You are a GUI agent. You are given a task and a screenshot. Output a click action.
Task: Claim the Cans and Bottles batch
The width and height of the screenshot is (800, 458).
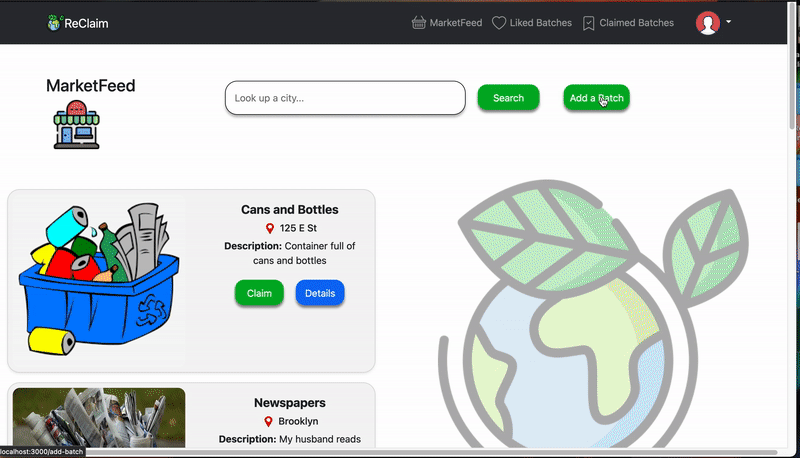point(259,293)
